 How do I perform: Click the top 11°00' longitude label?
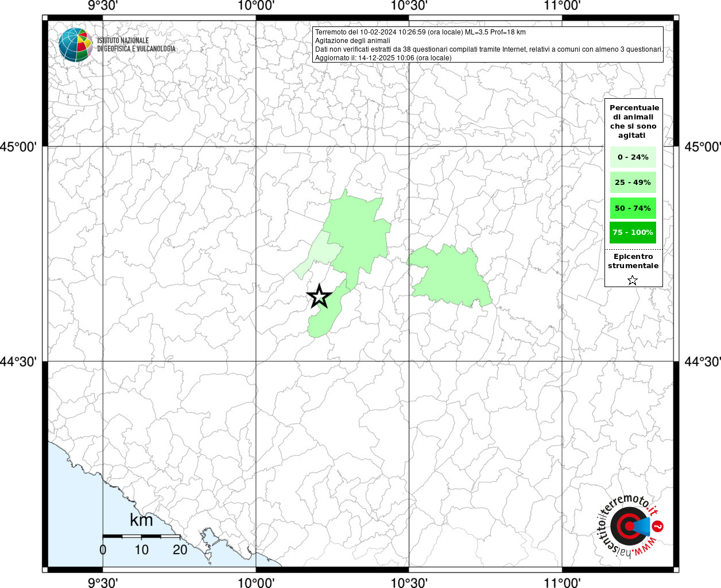click(562, 6)
